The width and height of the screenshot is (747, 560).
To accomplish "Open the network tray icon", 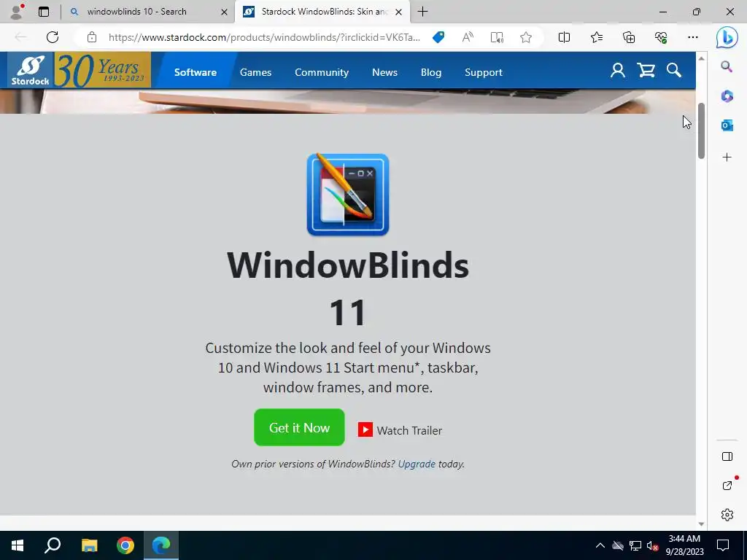I will click(635, 545).
